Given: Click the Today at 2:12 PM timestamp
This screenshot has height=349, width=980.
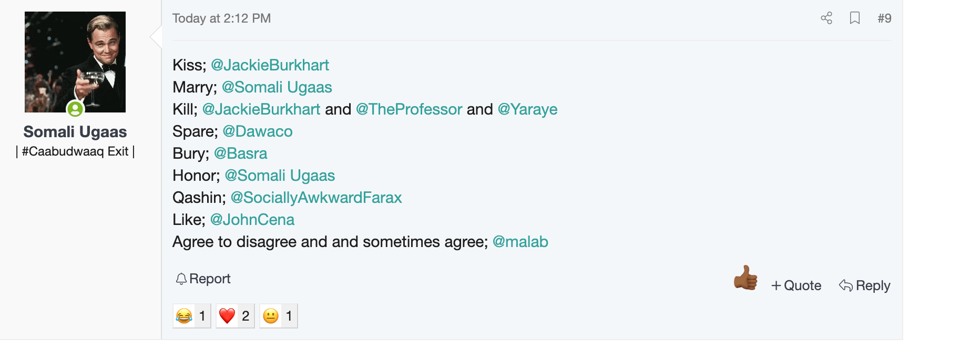Looking at the screenshot, I should tap(221, 18).
